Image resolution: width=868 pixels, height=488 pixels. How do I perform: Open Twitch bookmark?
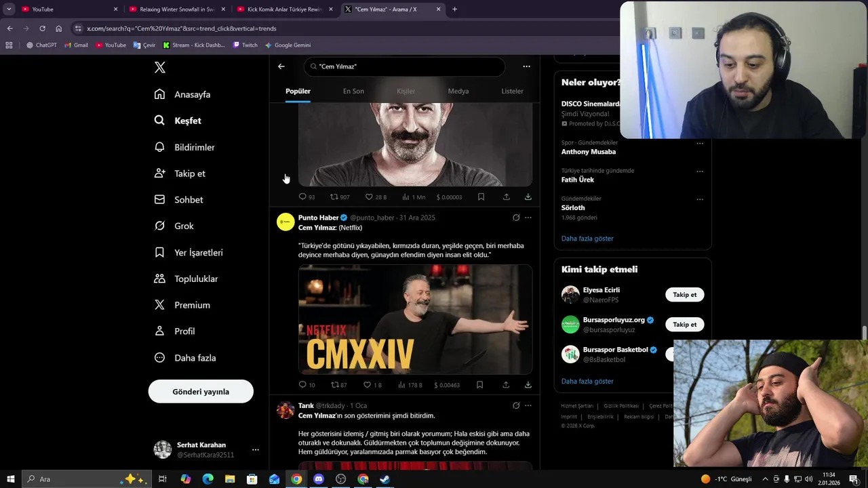(245, 45)
